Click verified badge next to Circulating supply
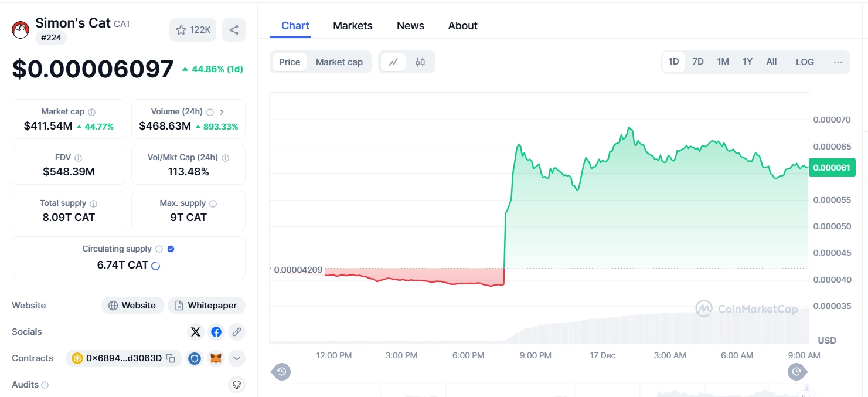 171,249
